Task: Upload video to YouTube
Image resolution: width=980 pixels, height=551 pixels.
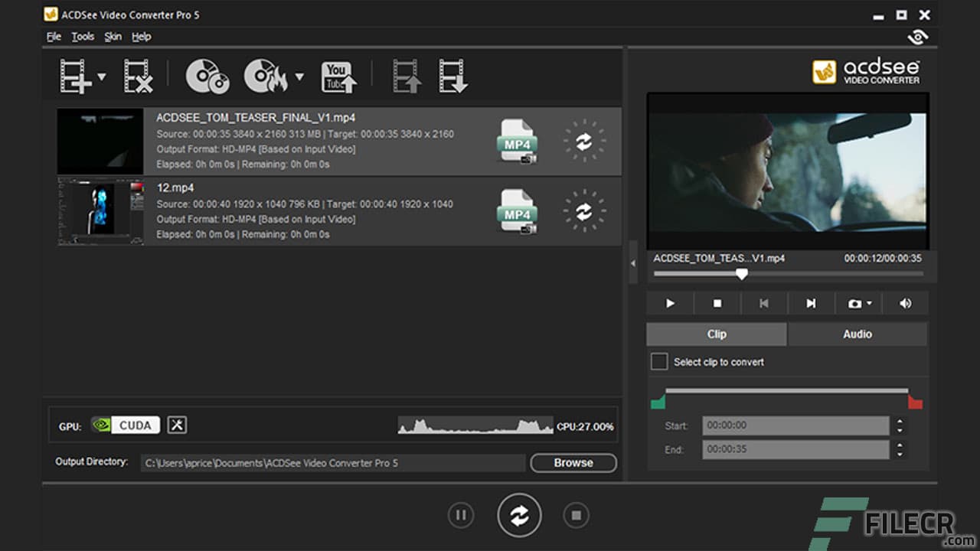Action: 337,76
